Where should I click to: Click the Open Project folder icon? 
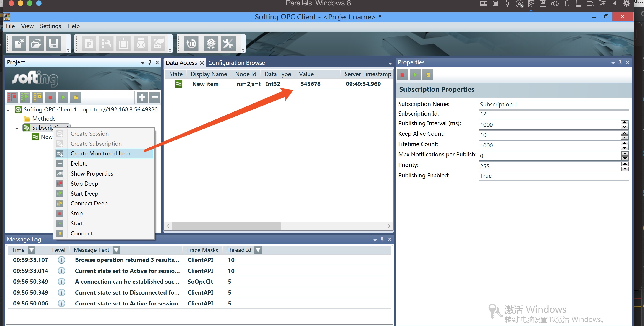pyautogui.click(x=36, y=44)
